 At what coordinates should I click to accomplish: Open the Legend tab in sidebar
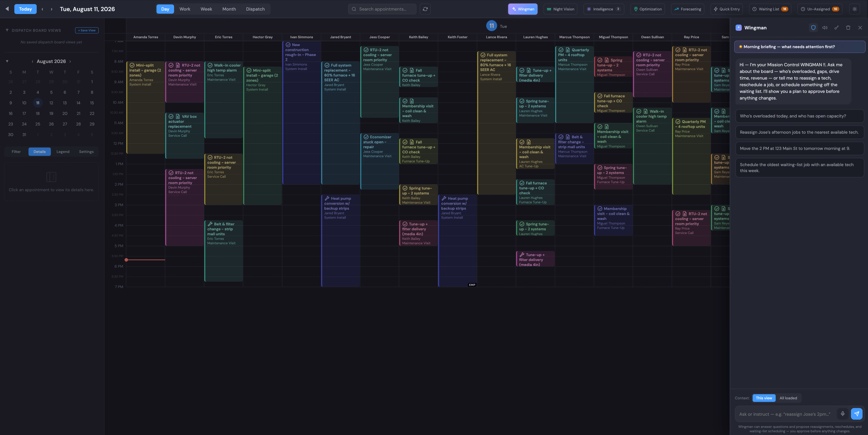click(63, 152)
